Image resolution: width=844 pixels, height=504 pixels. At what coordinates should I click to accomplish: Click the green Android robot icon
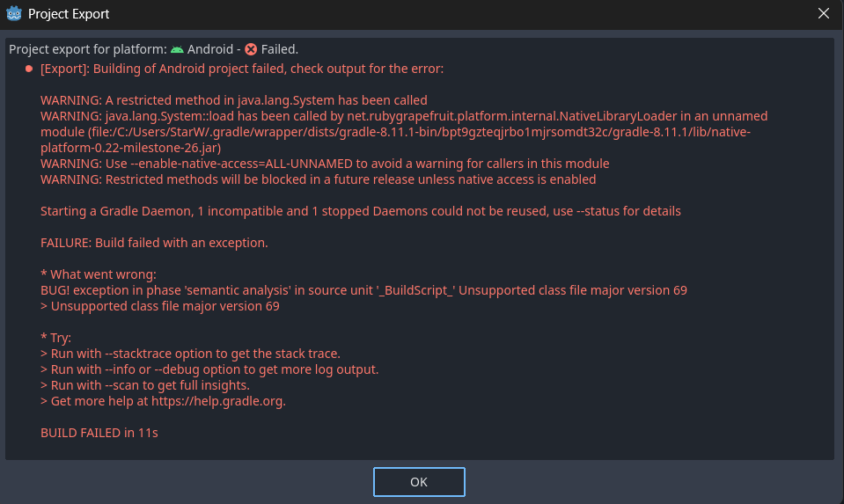pyautogui.click(x=177, y=49)
